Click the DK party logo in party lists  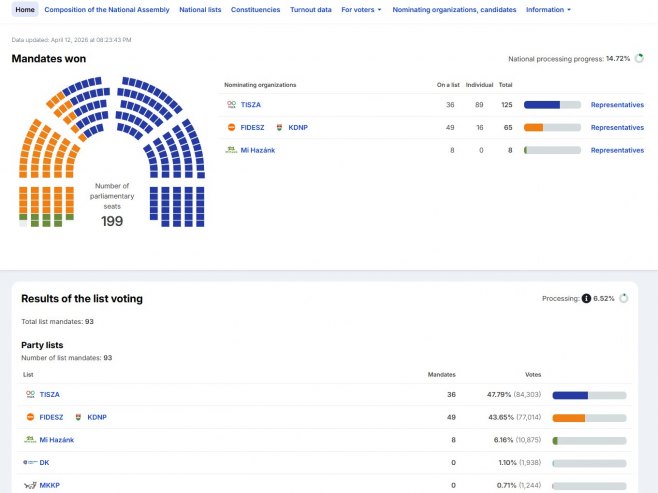[x=30, y=463]
